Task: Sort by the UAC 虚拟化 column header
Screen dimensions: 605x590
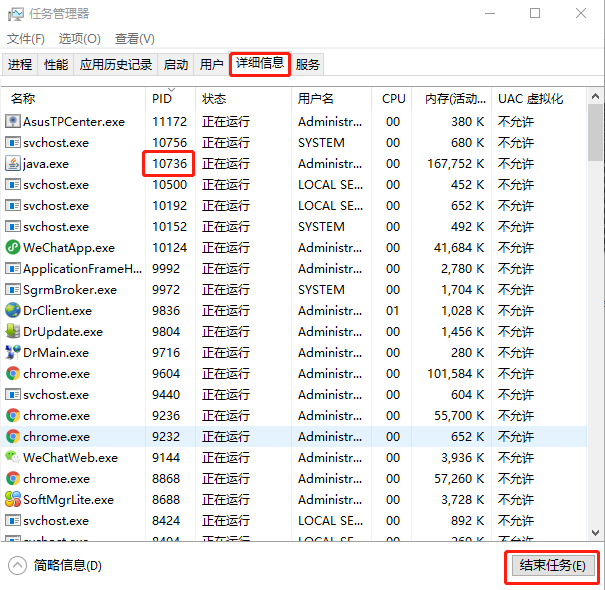Action: pyautogui.click(x=539, y=99)
